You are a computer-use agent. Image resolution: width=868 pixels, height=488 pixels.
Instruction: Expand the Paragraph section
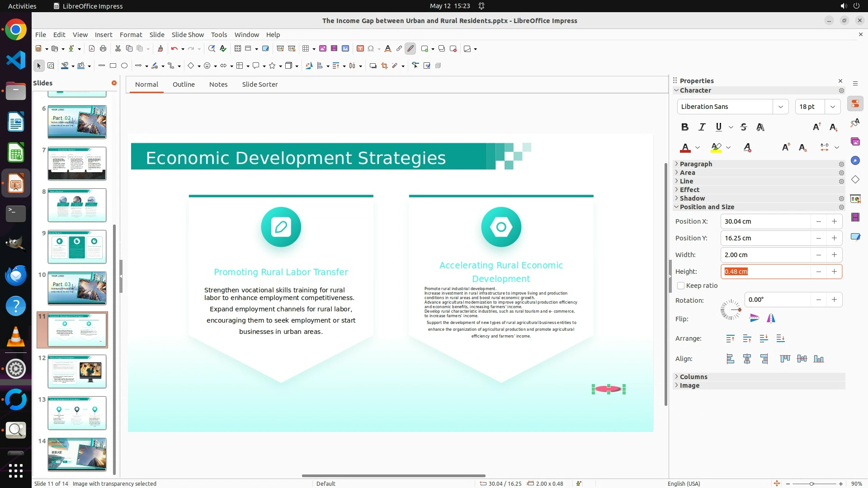pyautogui.click(x=696, y=164)
